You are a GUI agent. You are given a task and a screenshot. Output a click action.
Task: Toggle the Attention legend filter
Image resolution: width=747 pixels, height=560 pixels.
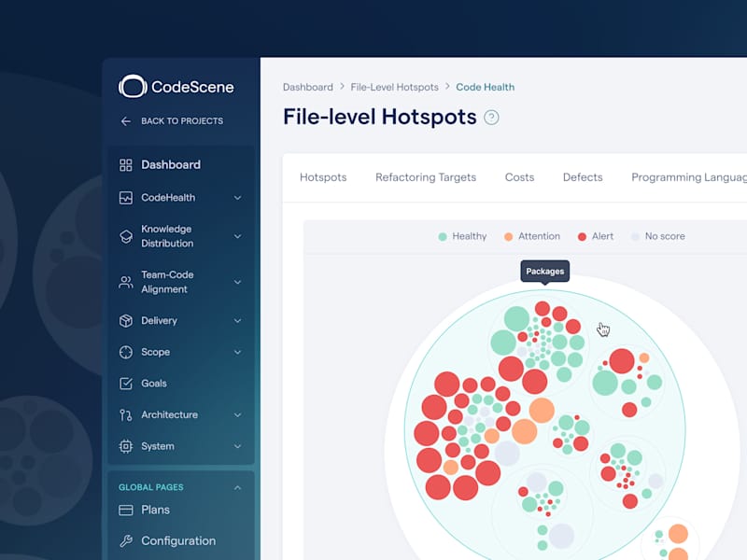tap(532, 237)
